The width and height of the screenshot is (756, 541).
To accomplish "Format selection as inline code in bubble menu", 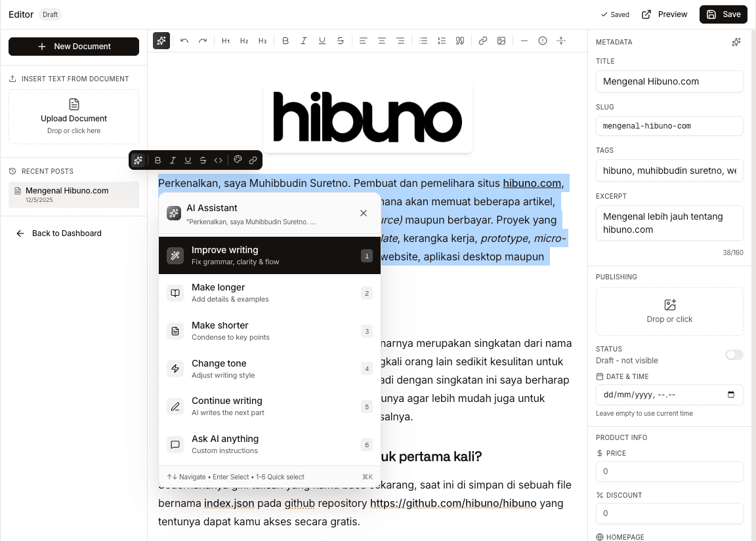I will click(217, 159).
